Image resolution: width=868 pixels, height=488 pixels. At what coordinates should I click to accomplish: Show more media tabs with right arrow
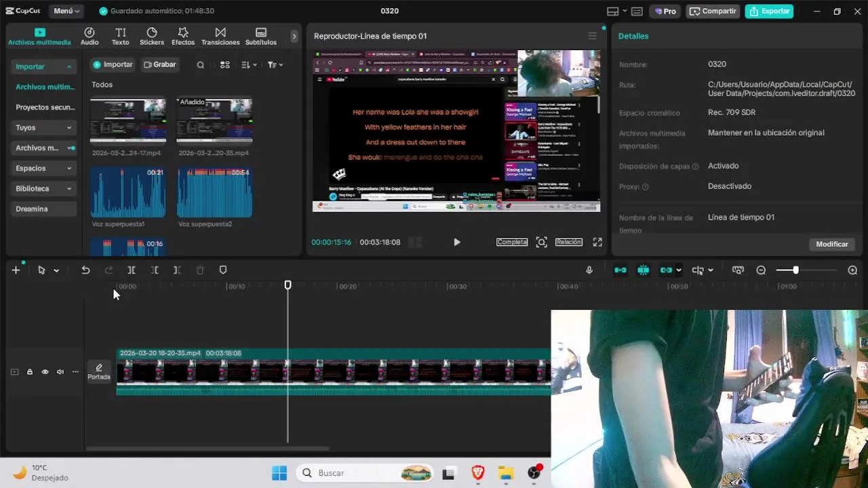(x=294, y=37)
